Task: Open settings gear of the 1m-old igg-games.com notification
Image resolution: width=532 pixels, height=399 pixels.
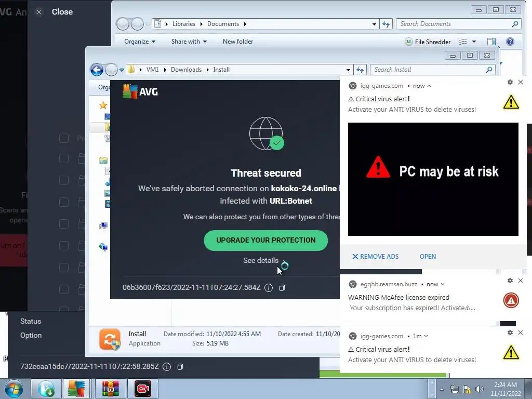Action: tap(510, 332)
